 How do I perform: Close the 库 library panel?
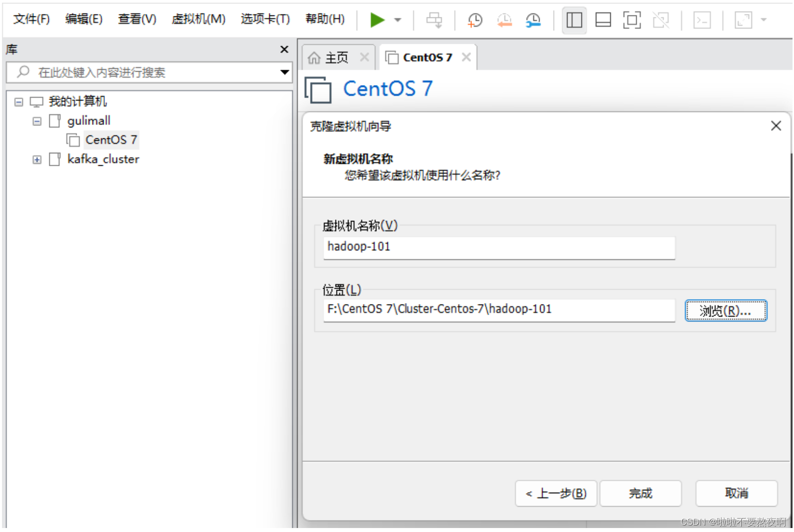coord(284,49)
